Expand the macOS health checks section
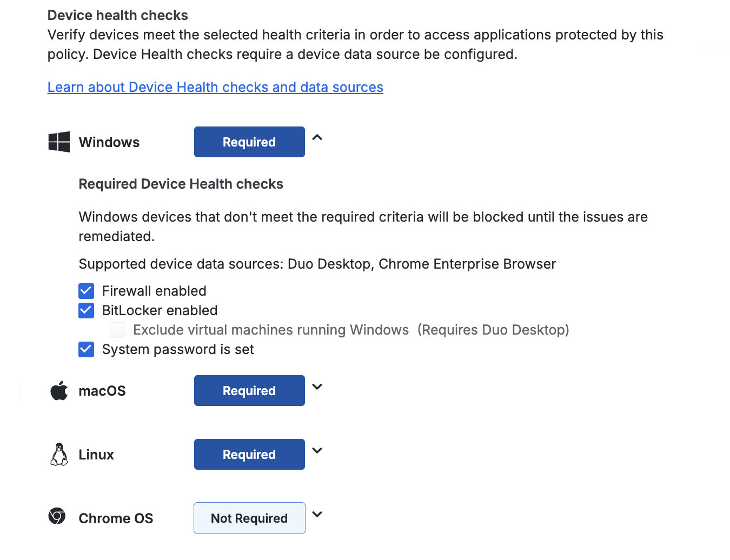The image size is (730, 560). [317, 387]
